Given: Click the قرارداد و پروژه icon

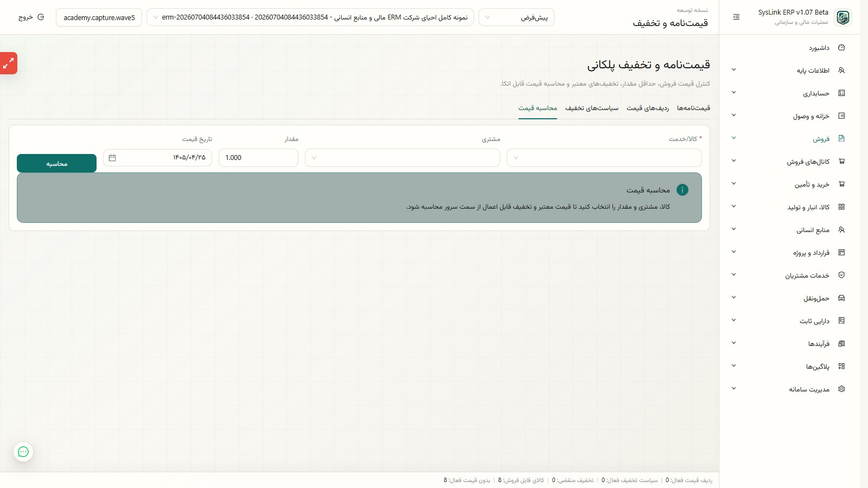Looking at the screenshot, I should coord(841,253).
